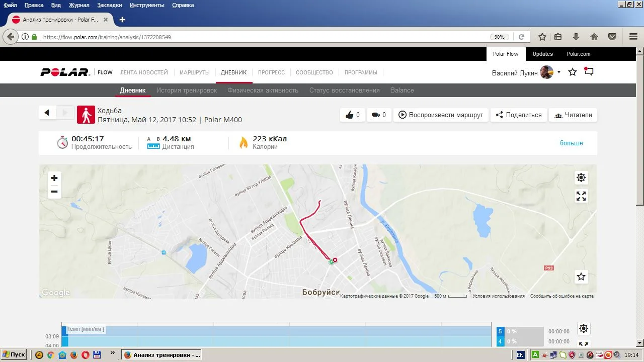
Task: Like the workout with thumbs-up button
Action: [352, 115]
